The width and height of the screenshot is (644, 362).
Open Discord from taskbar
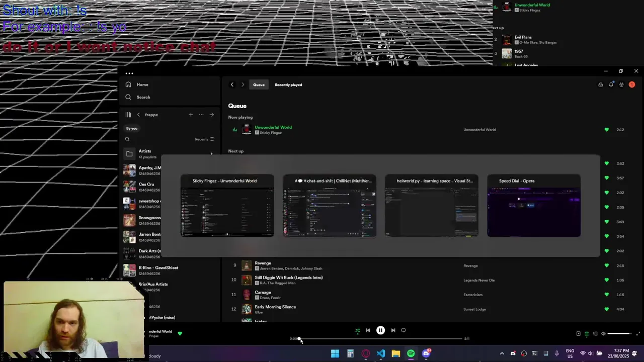tap(426, 353)
